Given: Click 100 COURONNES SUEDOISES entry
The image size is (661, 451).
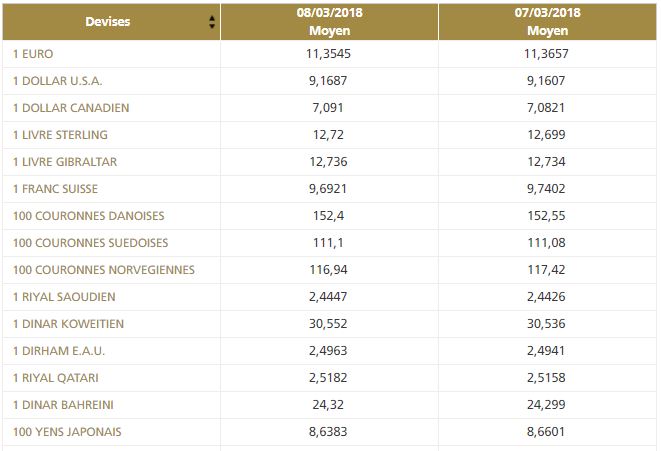Looking at the screenshot, I should tap(91, 243).
